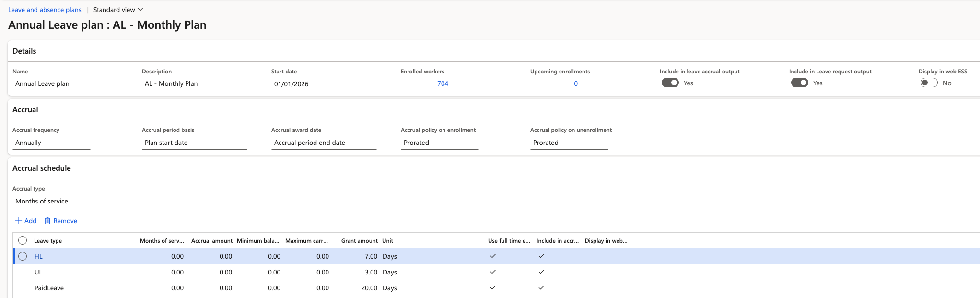Toggle Include in accrual for HL row
Screen dimensions: 980x298
[x=541, y=256]
